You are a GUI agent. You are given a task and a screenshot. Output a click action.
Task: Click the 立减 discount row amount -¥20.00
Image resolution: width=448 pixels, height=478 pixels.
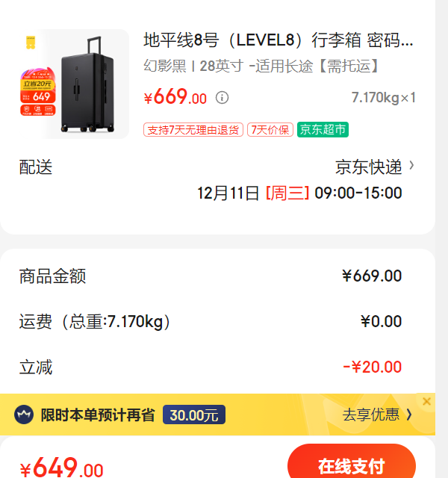[372, 367]
